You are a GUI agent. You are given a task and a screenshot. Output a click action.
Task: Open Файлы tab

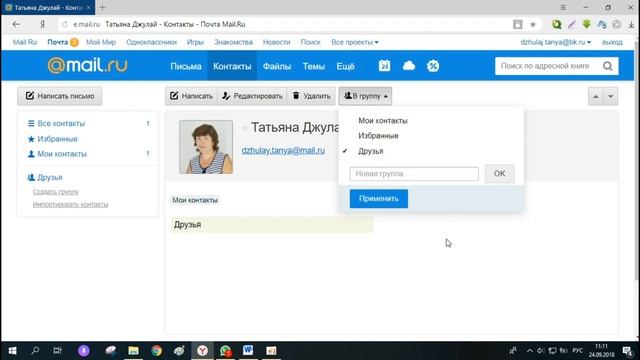point(277,66)
